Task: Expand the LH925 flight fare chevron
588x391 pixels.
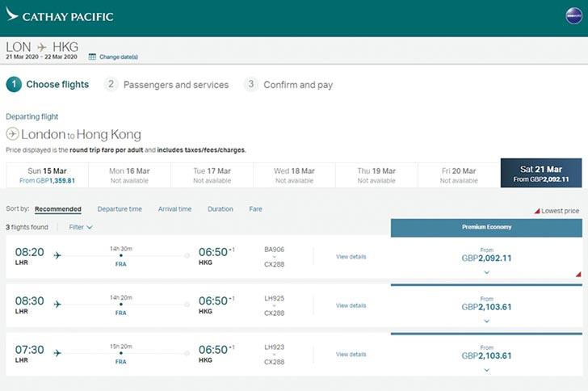Action: (x=486, y=321)
